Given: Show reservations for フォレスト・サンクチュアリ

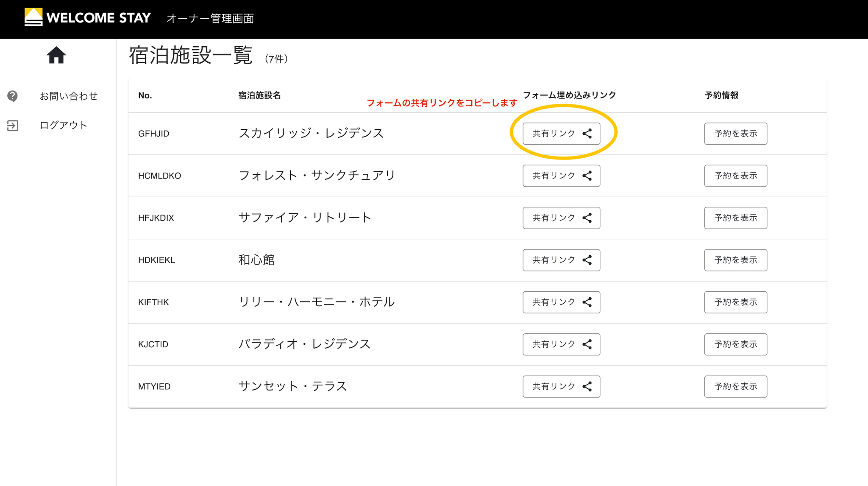Looking at the screenshot, I should click(735, 176).
